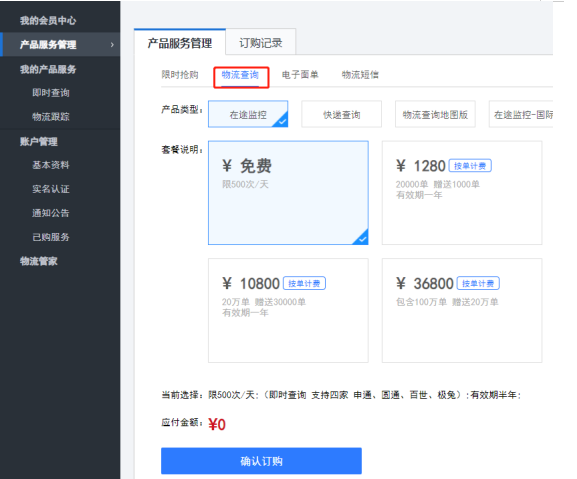Screen dimensions: 577x479
Task: Open 物流管家 in sidebar
Action: (39, 261)
